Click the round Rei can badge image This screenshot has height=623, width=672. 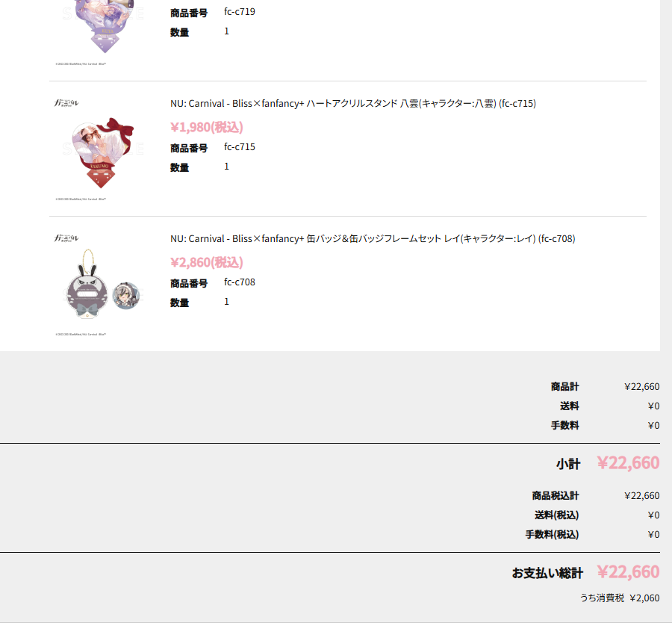point(126,295)
